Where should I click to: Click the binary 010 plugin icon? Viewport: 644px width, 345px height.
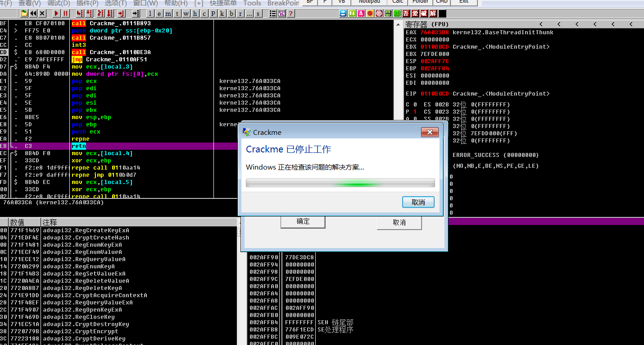[x=388, y=14]
